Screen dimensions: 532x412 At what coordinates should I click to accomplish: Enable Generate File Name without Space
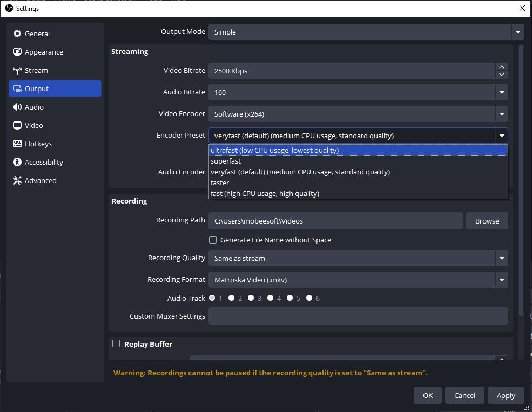pos(213,240)
